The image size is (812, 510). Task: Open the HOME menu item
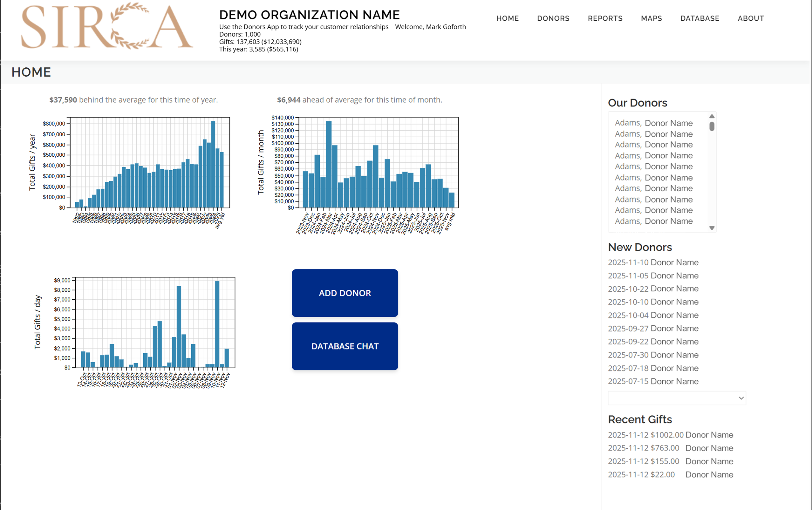[x=507, y=18]
